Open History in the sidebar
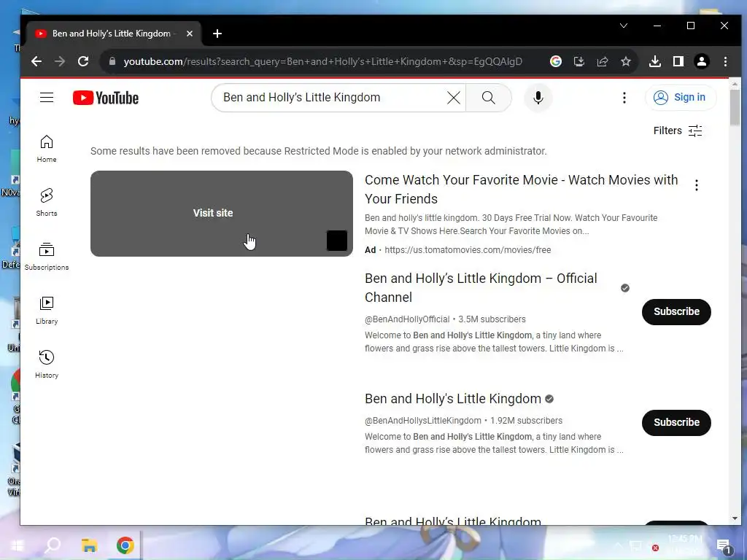This screenshot has width=747, height=560. [x=47, y=365]
